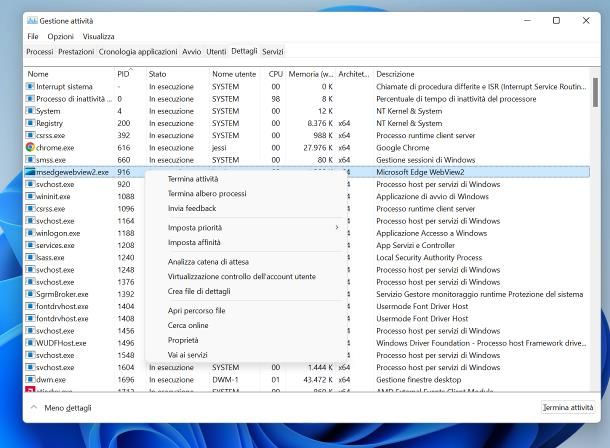Click the Meno dettagli link
The image size is (610, 448).
68,408
